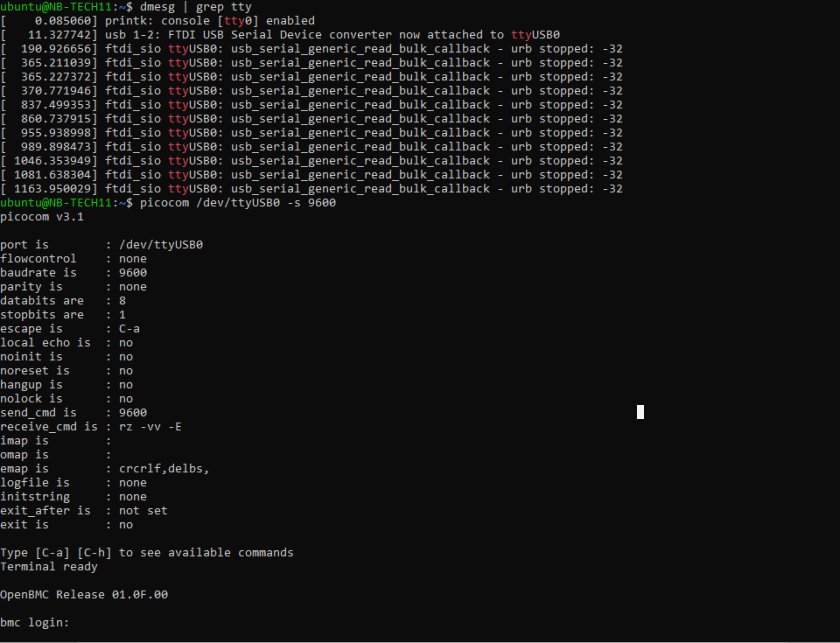This screenshot has width=840, height=643.
Task: Click the 'printk: console [tty0] enabled' line
Action: 210,21
